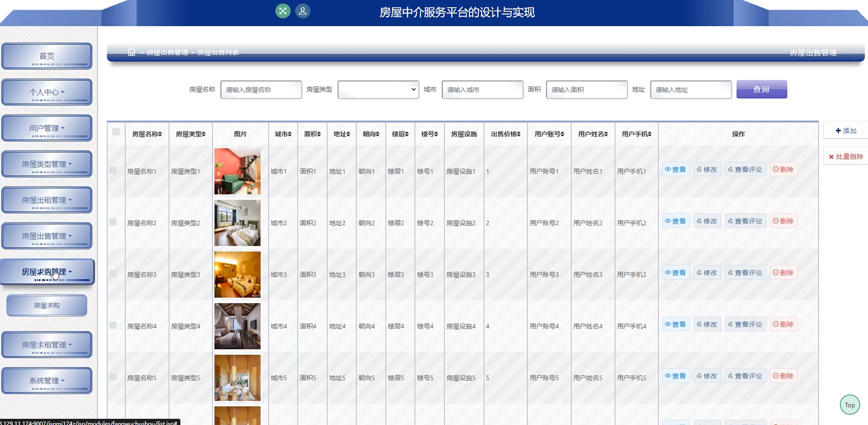Check the row checkbox for 房屋名称5
This screenshot has height=425, width=868.
click(113, 377)
